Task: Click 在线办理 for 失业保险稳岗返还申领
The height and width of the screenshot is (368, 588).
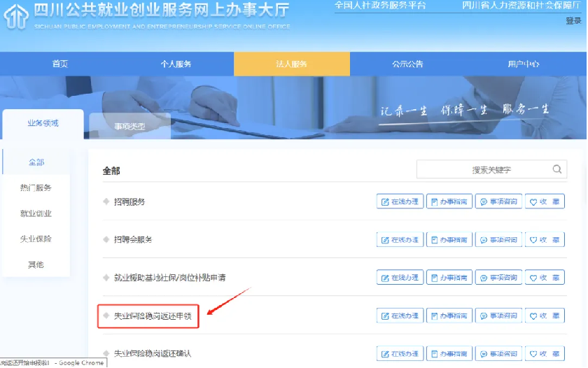Action: pyautogui.click(x=400, y=316)
